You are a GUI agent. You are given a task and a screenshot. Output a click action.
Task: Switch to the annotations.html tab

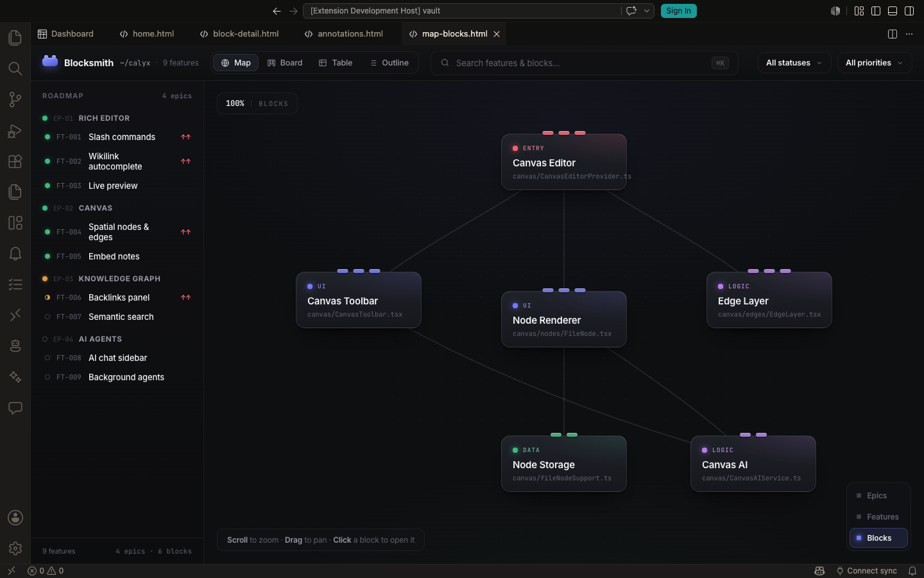(x=344, y=34)
